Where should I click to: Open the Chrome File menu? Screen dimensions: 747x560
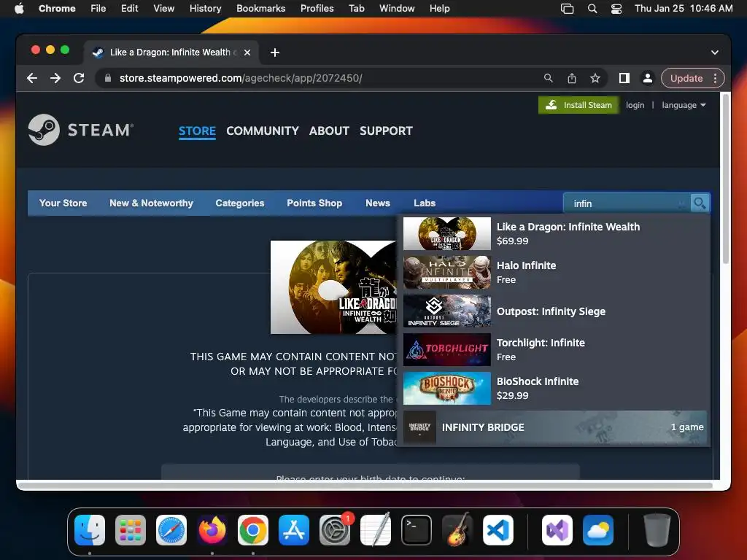[x=98, y=9]
